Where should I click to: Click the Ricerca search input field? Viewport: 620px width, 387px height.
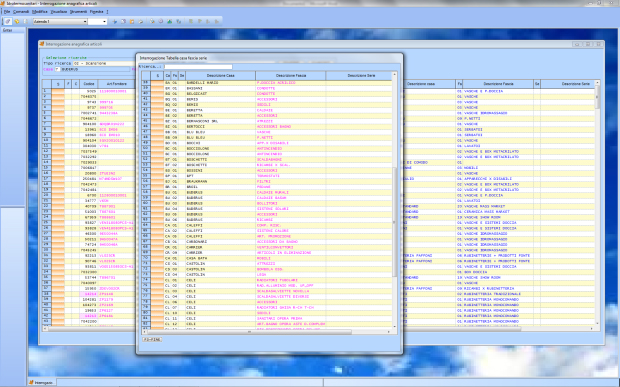click(198, 67)
